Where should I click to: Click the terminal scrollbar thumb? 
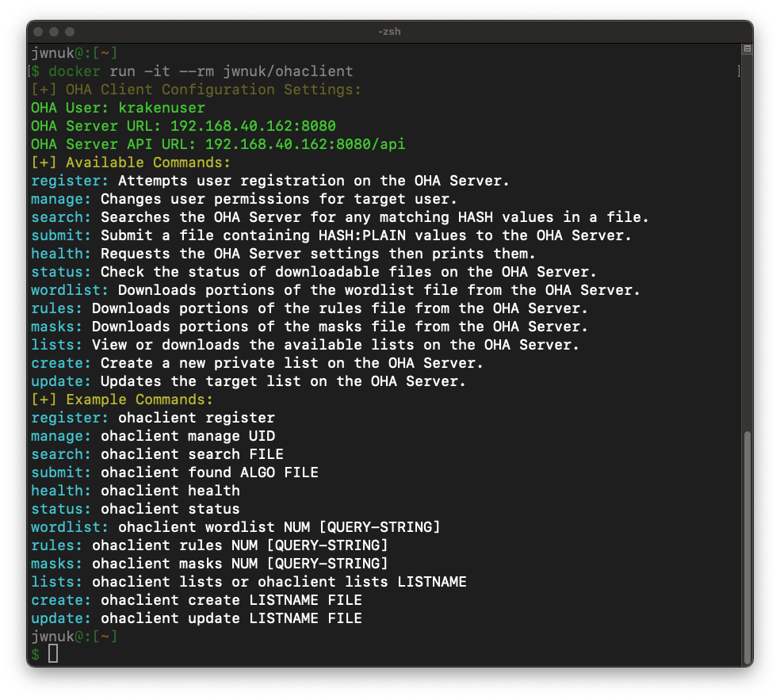click(747, 547)
